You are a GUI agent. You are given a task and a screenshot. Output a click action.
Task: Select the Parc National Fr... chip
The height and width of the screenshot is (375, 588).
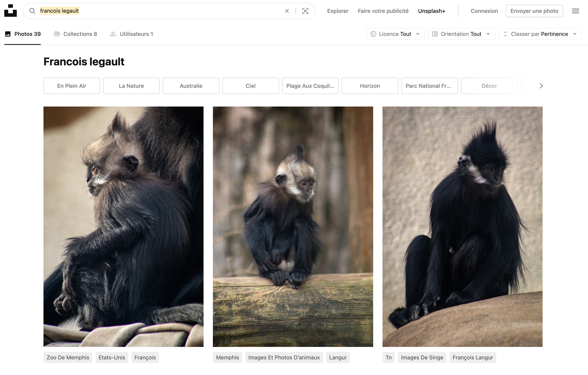[429, 86]
